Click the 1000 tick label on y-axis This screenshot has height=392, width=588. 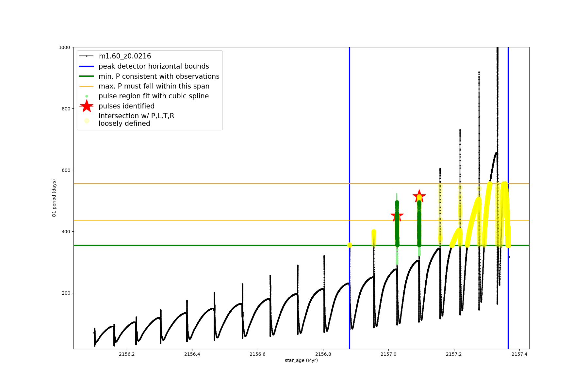[64, 47]
